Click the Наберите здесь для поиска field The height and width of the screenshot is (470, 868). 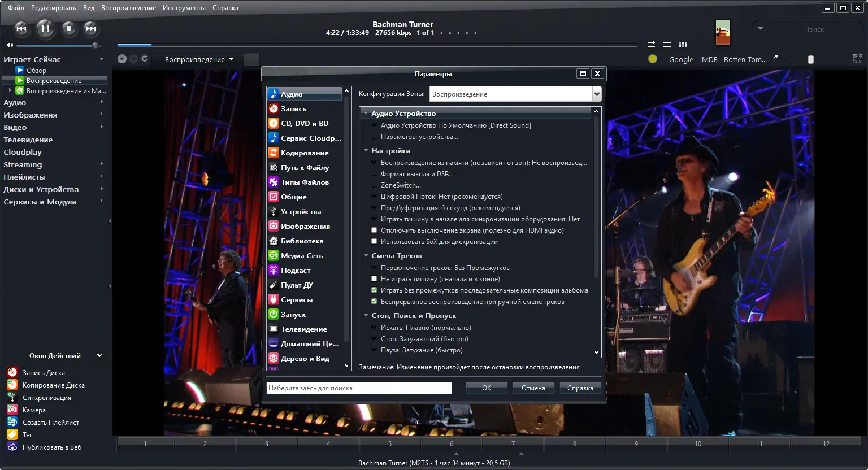[359, 388]
